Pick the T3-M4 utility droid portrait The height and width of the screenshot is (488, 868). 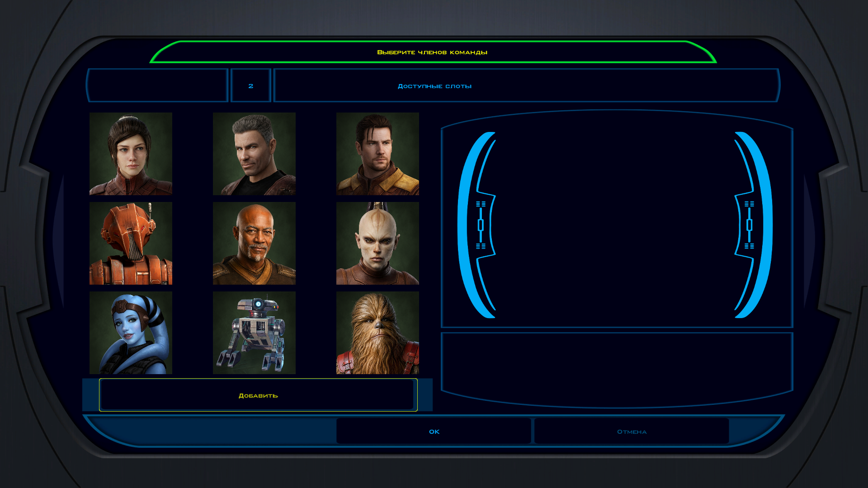pyautogui.click(x=254, y=333)
